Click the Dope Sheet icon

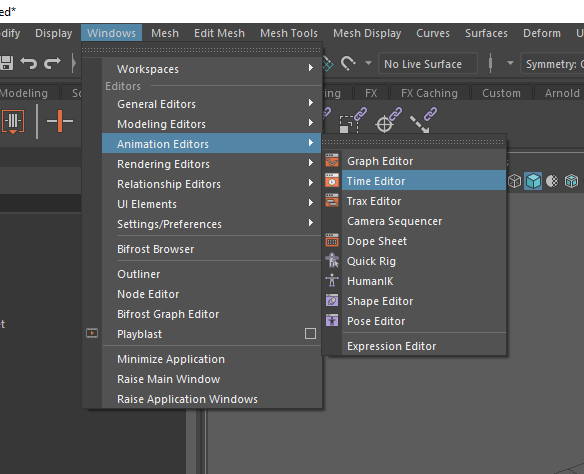point(332,241)
